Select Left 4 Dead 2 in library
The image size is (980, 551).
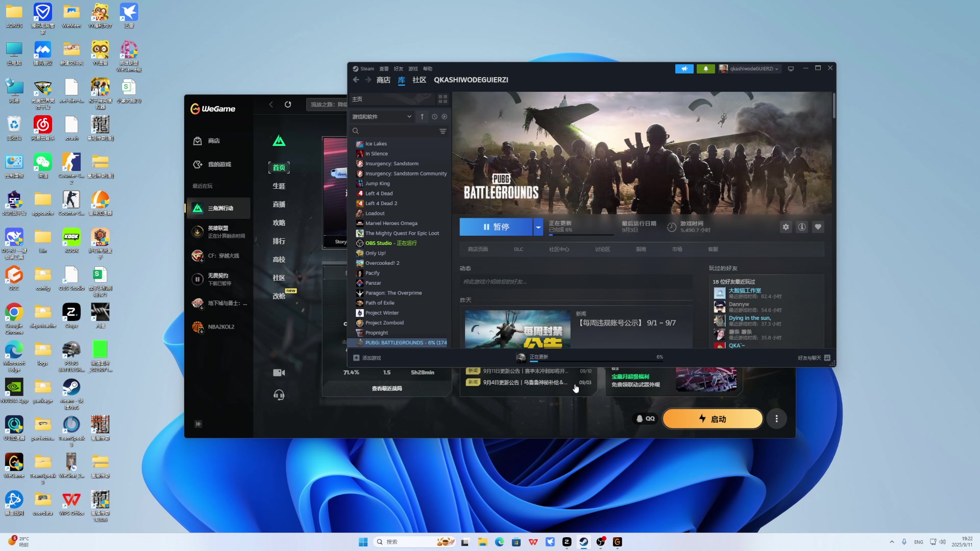pos(381,204)
